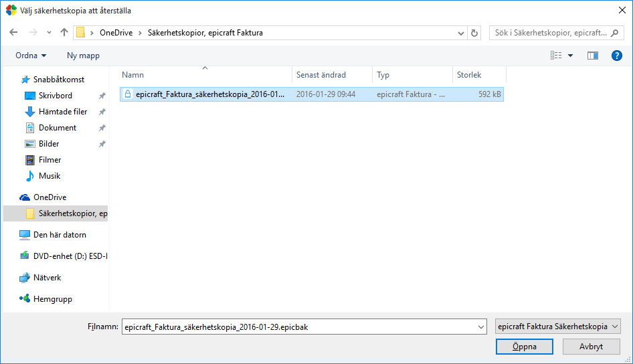This screenshot has width=633, height=364.
Task: Open Snabbåtkomst in the sidebar
Action: 58,80
